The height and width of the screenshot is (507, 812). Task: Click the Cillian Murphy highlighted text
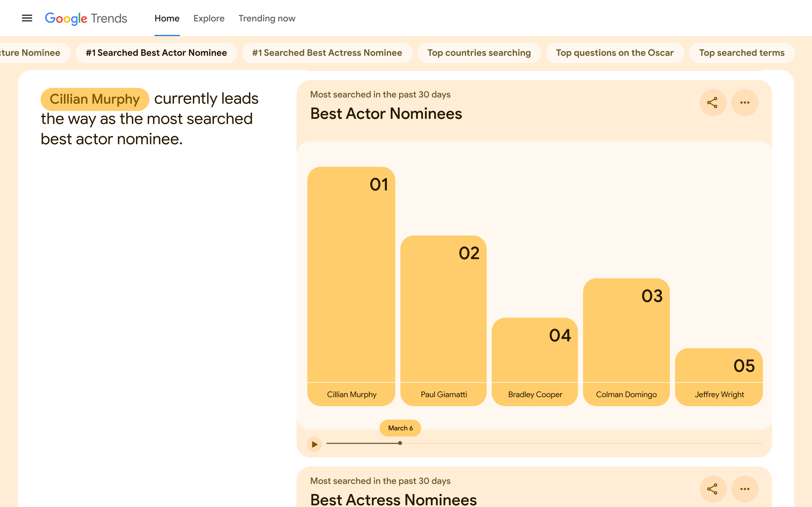coord(95,99)
